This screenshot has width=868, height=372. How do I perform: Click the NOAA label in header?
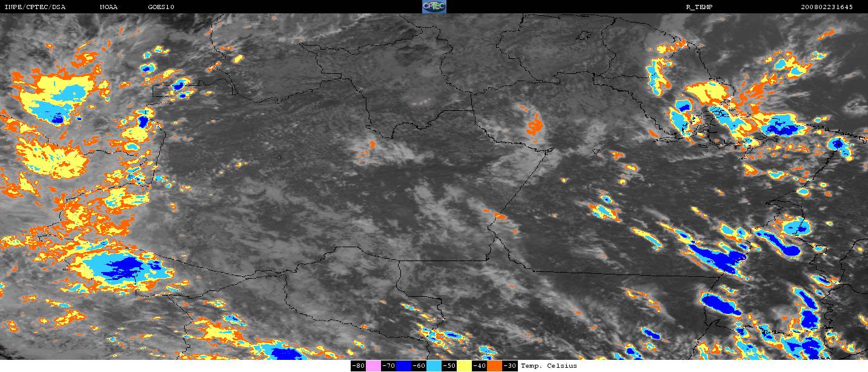coord(108,7)
